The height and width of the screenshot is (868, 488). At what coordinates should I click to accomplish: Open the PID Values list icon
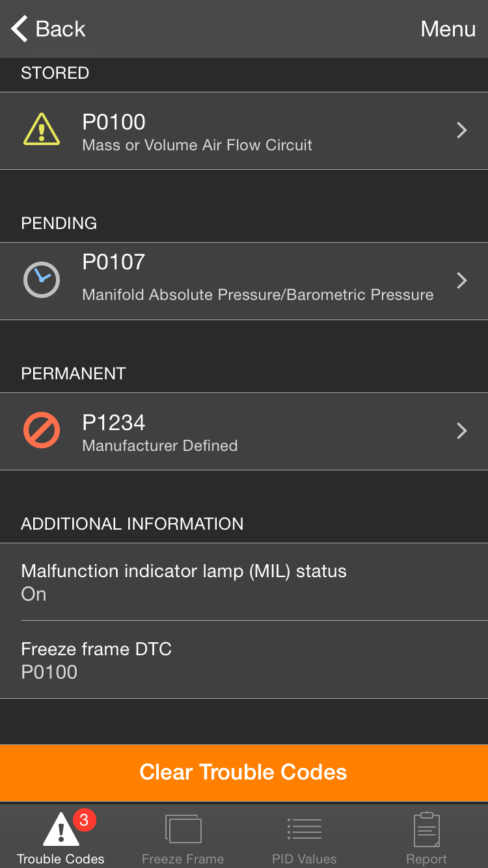tap(305, 828)
